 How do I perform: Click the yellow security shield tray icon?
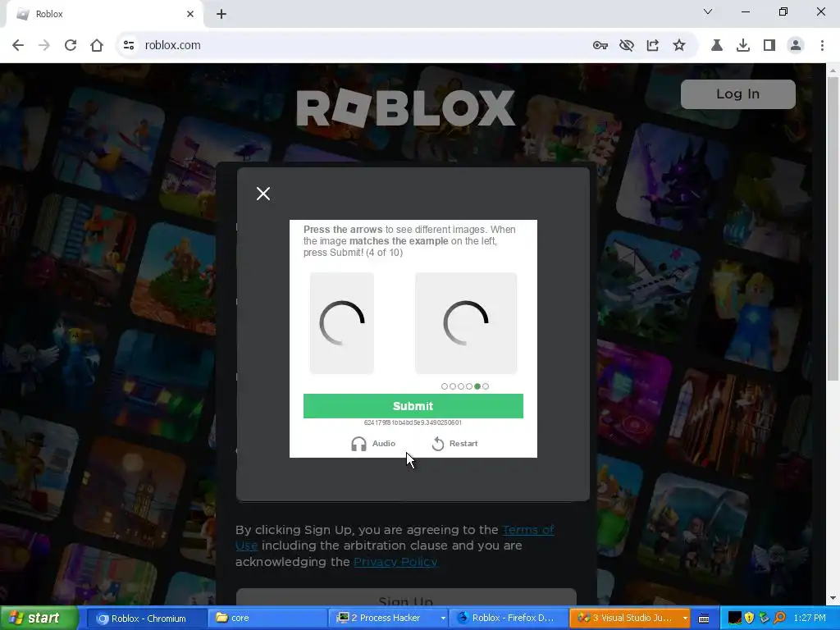pyautogui.click(x=749, y=619)
